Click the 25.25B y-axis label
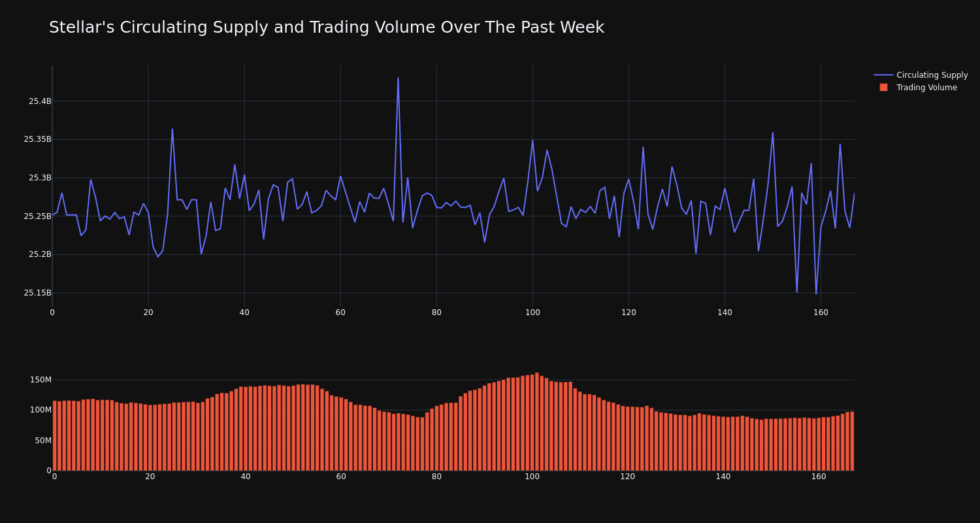980x523 pixels. point(37,216)
